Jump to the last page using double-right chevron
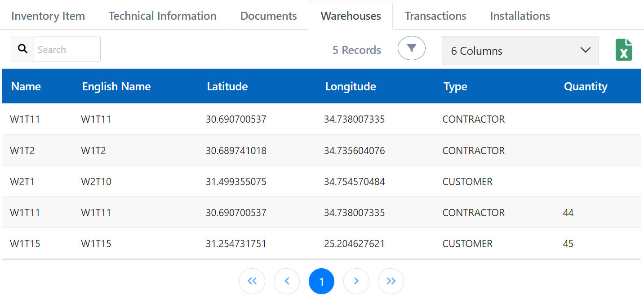Image resolution: width=644 pixels, height=297 pixels. pyautogui.click(x=391, y=281)
